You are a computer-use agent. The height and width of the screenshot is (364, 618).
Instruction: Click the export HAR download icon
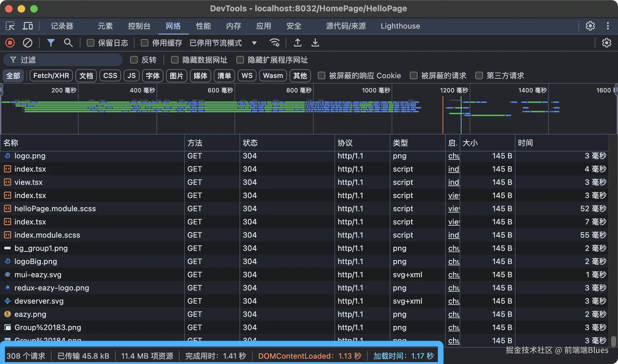315,43
